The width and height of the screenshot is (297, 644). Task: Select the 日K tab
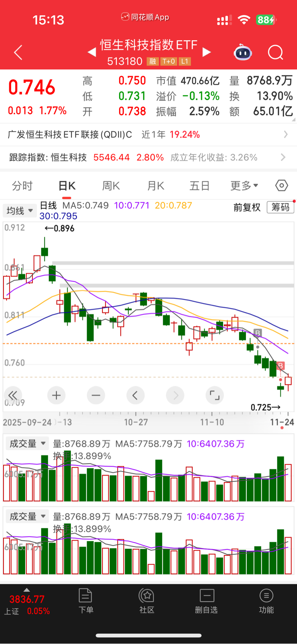click(x=67, y=186)
